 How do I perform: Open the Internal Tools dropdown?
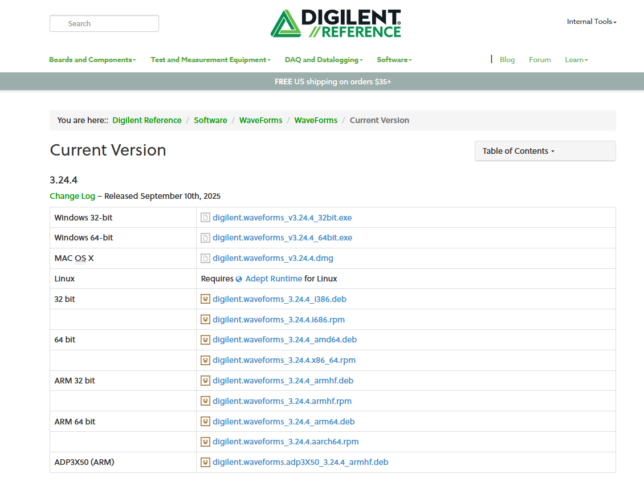coord(591,21)
